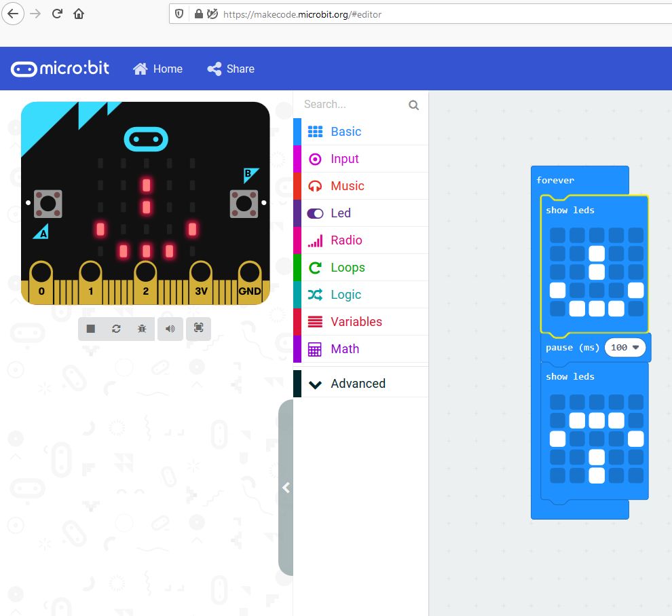Restart the simulator with the refresh icon
672x616 pixels.
pyautogui.click(x=116, y=329)
